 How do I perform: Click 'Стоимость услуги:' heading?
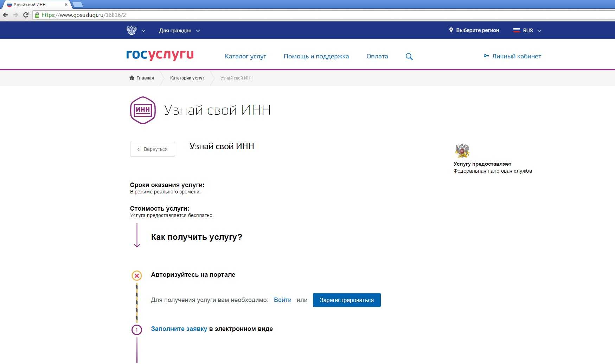(x=159, y=209)
